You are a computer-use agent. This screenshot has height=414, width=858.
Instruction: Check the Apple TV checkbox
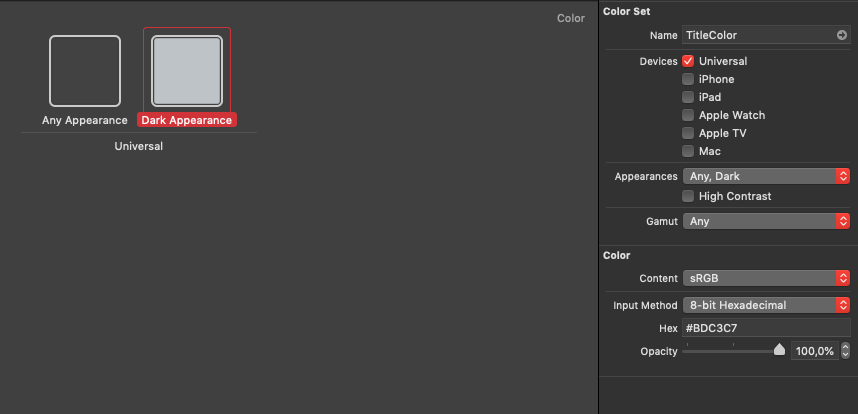[x=688, y=133]
